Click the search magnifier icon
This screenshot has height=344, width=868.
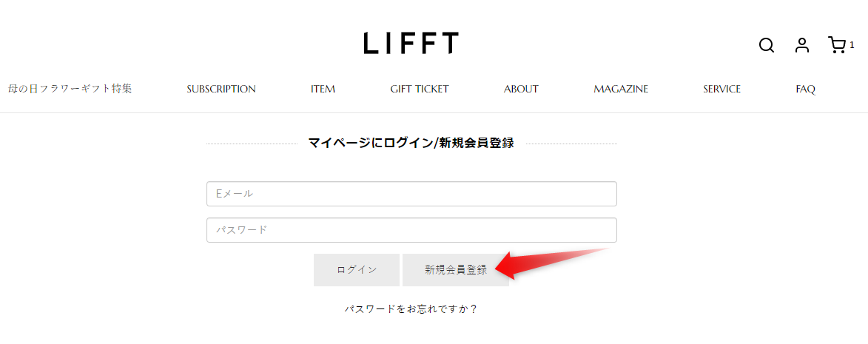767,46
